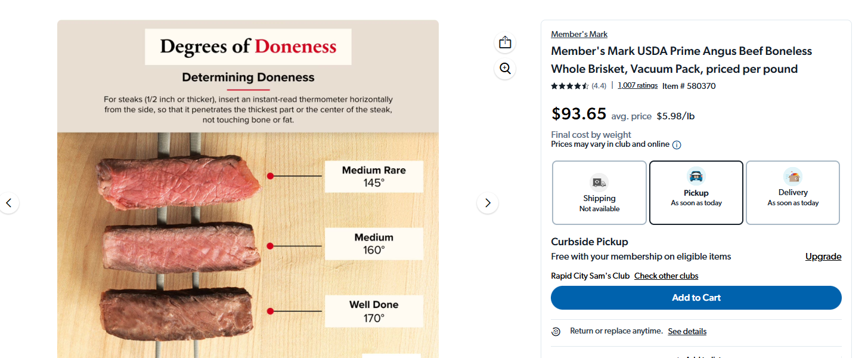Click the Prime Angus Beef Brisket product title

[681, 60]
